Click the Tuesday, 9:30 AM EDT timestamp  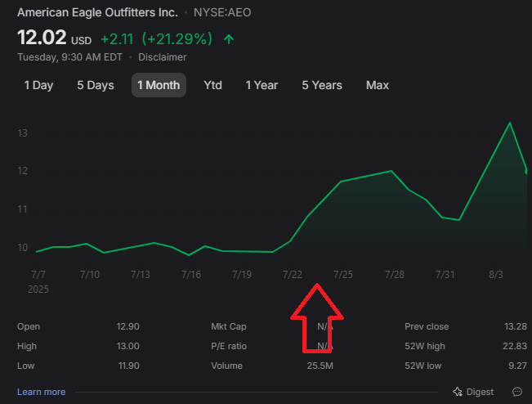(x=70, y=57)
